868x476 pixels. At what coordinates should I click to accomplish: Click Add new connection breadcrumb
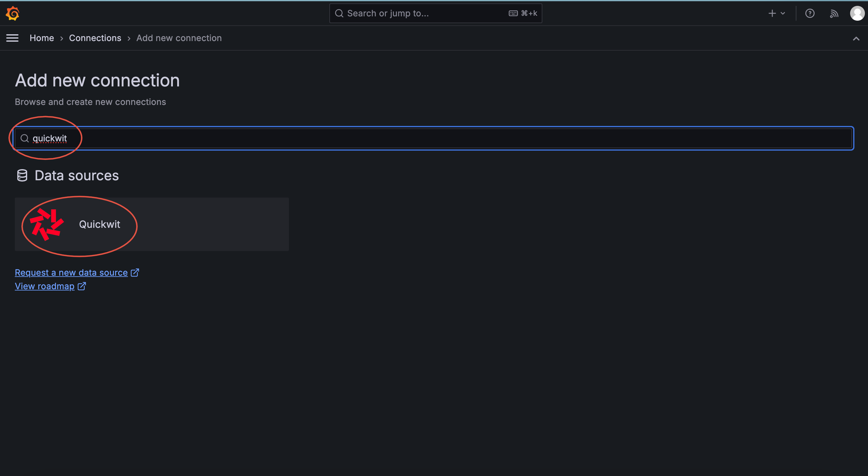coord(179,38)
